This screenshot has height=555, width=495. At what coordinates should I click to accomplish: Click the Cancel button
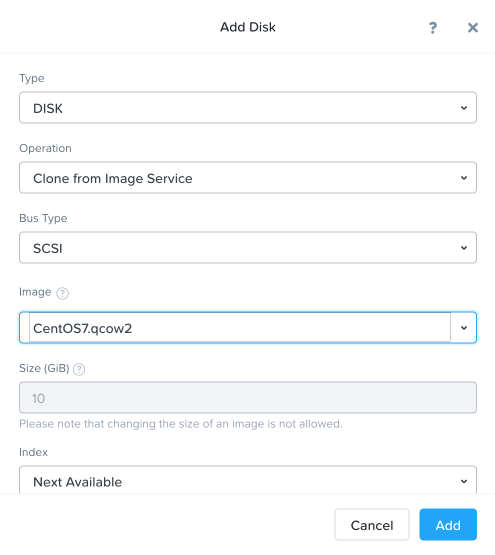pos(372,525)
